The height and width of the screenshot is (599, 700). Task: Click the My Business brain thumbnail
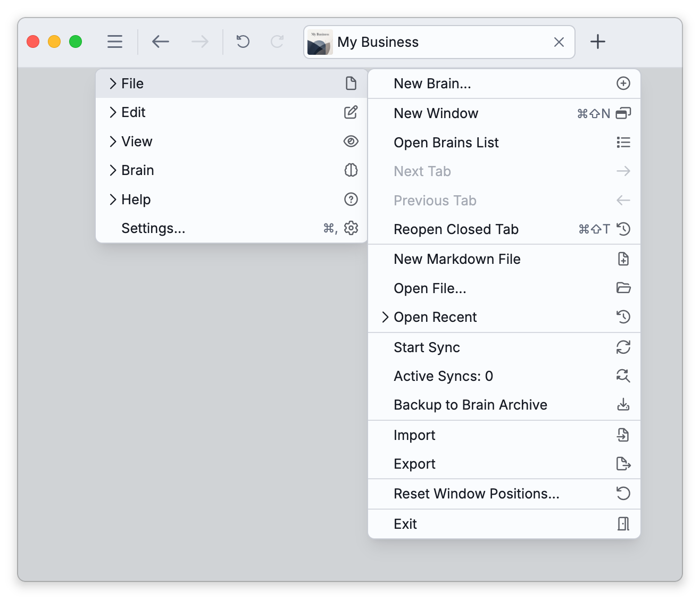[x=320, y=42]
